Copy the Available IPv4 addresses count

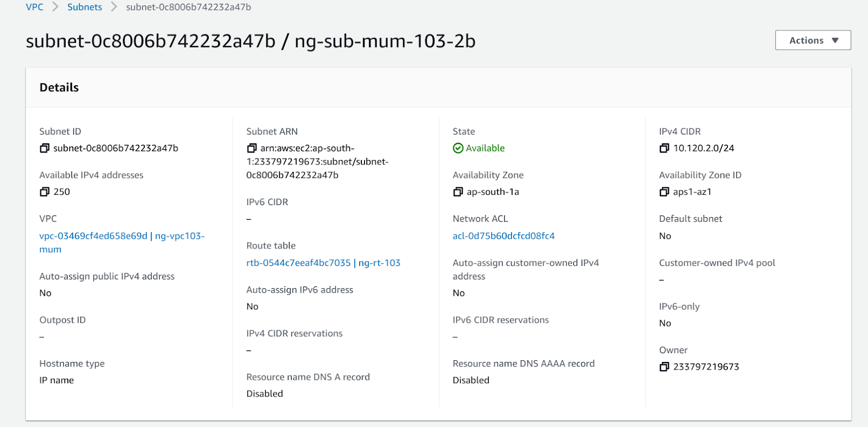[x=44, y=192]
